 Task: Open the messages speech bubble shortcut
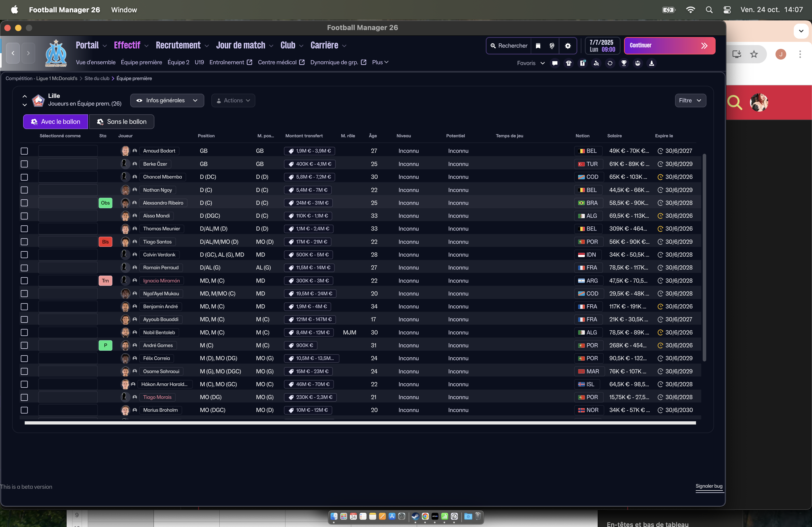pos(555,63)
